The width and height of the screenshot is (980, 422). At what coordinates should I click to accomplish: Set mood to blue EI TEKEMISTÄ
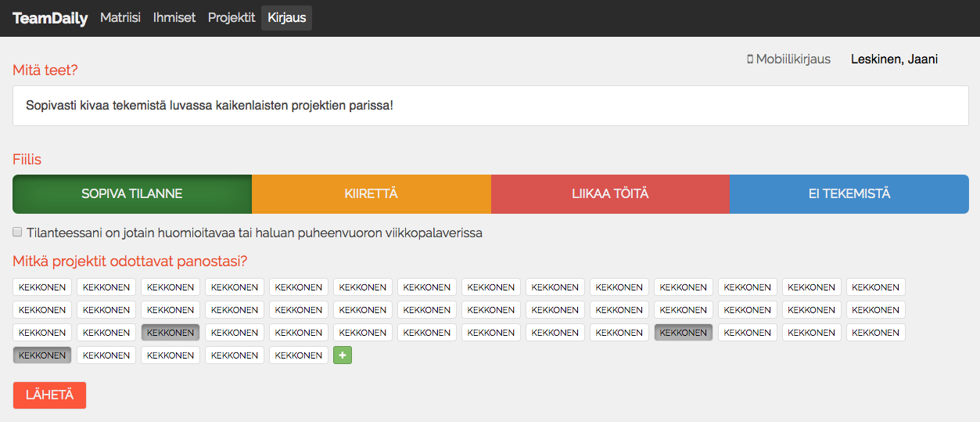click(849, 194)
